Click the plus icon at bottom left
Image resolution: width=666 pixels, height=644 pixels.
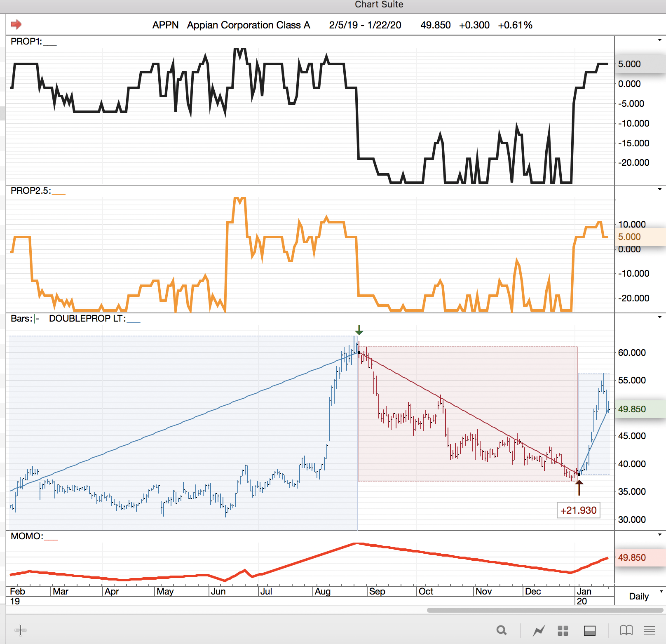click(x=20, y=630)
